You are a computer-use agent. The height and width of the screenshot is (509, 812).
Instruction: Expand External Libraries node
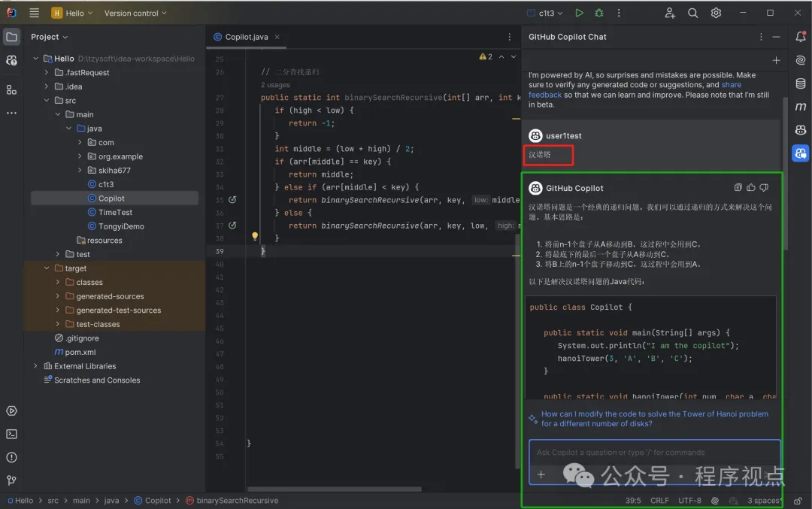click(36, 366)
